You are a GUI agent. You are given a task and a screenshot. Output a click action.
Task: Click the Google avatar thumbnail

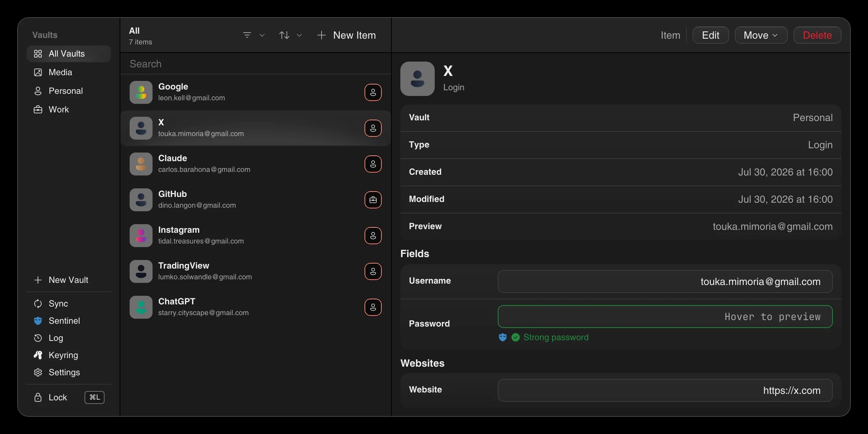(141, 92)
